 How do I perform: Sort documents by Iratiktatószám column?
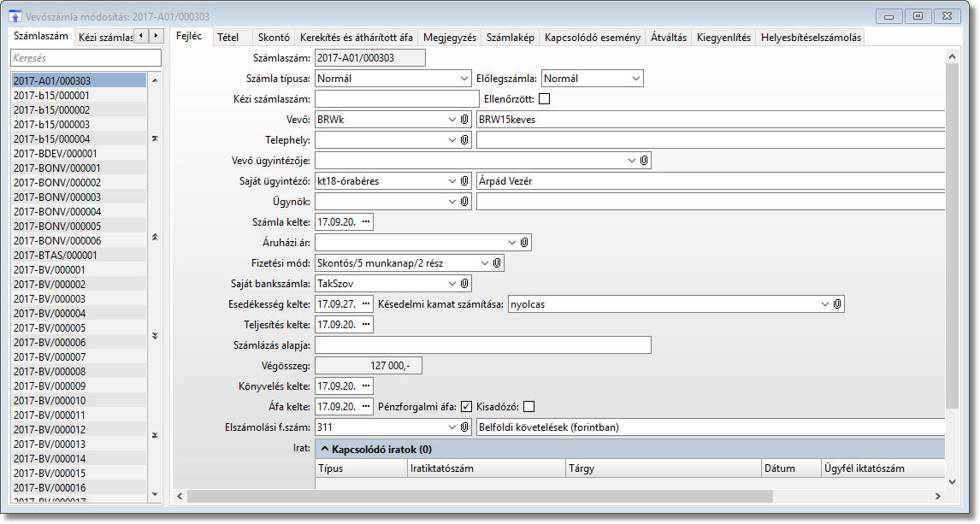pyautogui.click(x=487, y=468)
